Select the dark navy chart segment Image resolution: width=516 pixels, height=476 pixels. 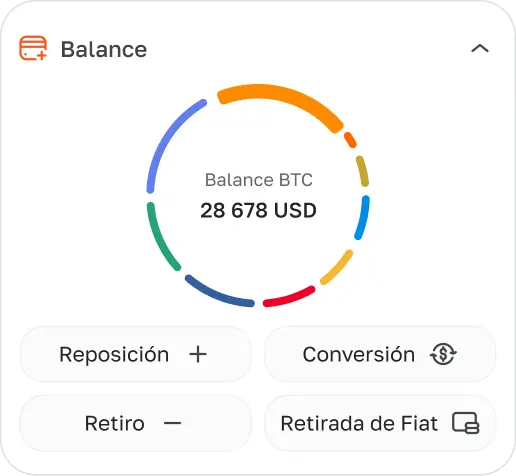pyautogui.click(x=218, y=293)
